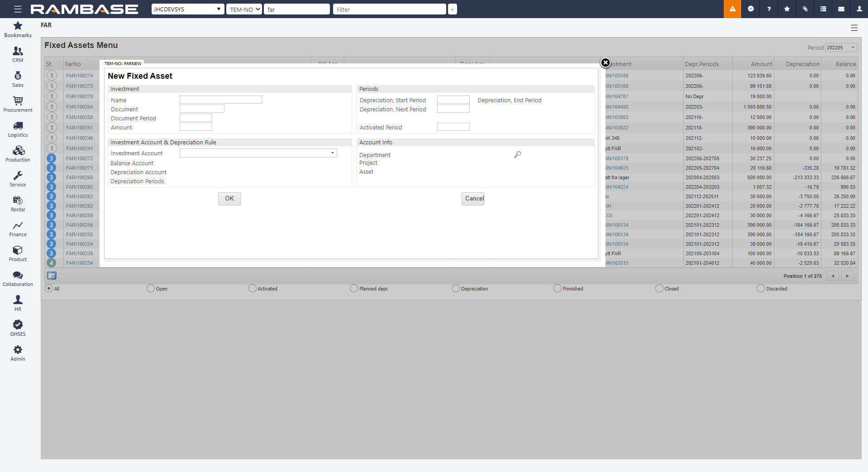Open the Procurement module in sidebar
Viewport: 868px width, 472px height.
pyautogui.click(x=18, y=104)
